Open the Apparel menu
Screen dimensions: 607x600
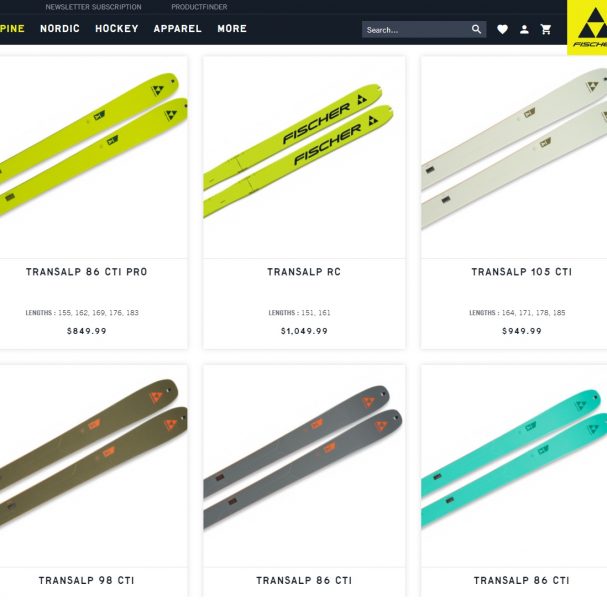pyautogui.click(x=178, y=29)
